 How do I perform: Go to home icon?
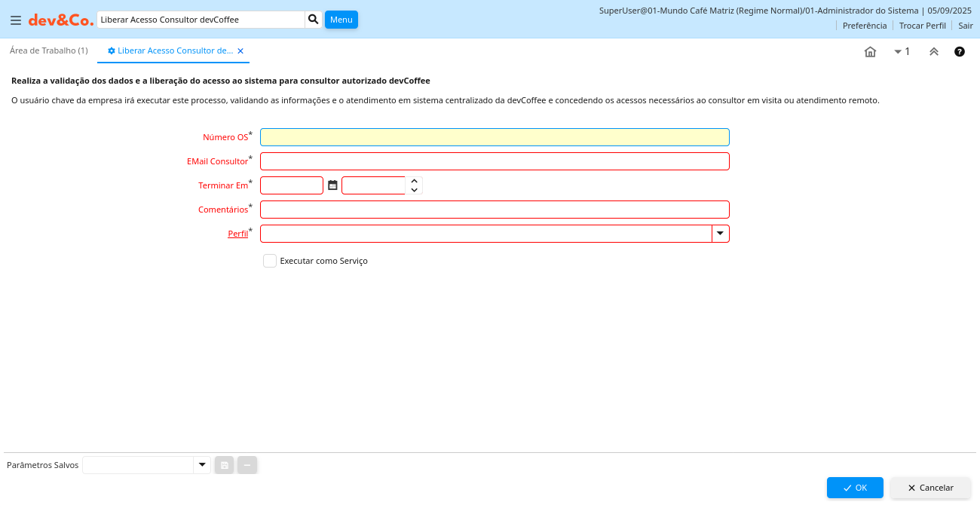pyautogui.click(x=870, y=51)
